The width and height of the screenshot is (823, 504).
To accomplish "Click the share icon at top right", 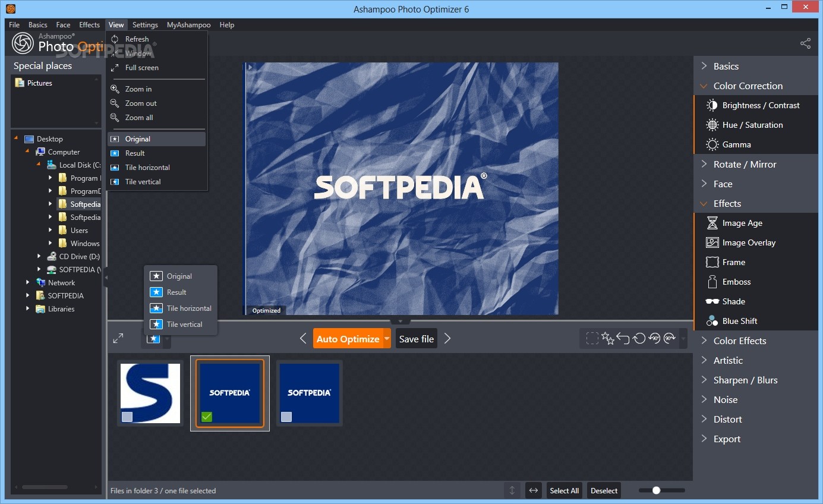I will [x=805, y=43].
